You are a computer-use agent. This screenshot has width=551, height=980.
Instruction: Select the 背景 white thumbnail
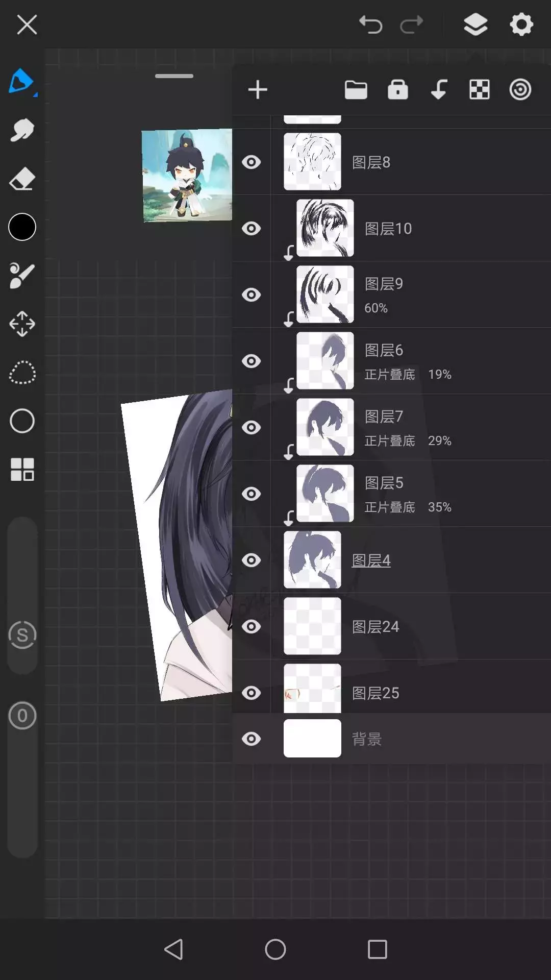coord(312,738)
